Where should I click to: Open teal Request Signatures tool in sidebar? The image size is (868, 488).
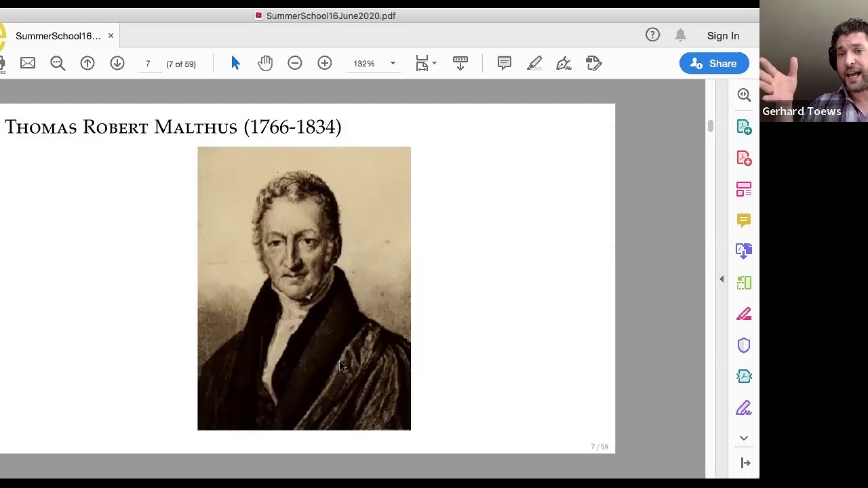click(744, 376)
